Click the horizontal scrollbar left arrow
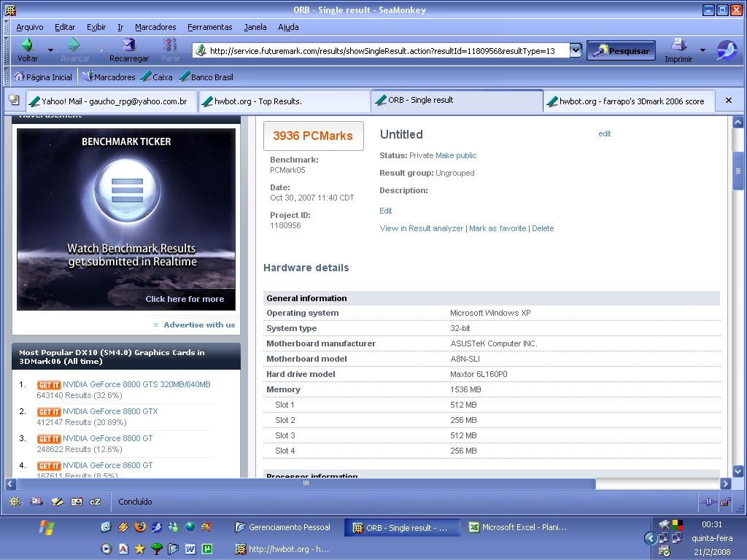Image resolution: width=747 pixels, height=560 pixels. click(x=10, y=484)
